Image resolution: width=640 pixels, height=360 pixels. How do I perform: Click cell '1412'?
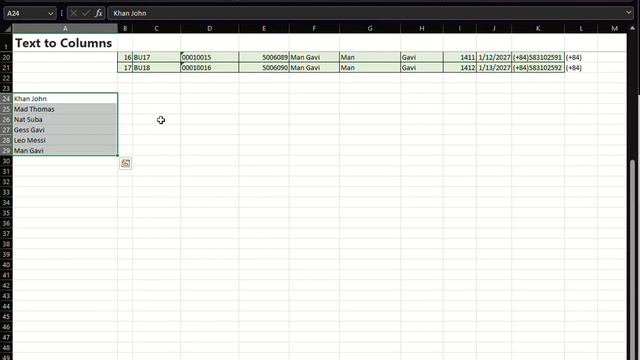[x=460, y=67]
